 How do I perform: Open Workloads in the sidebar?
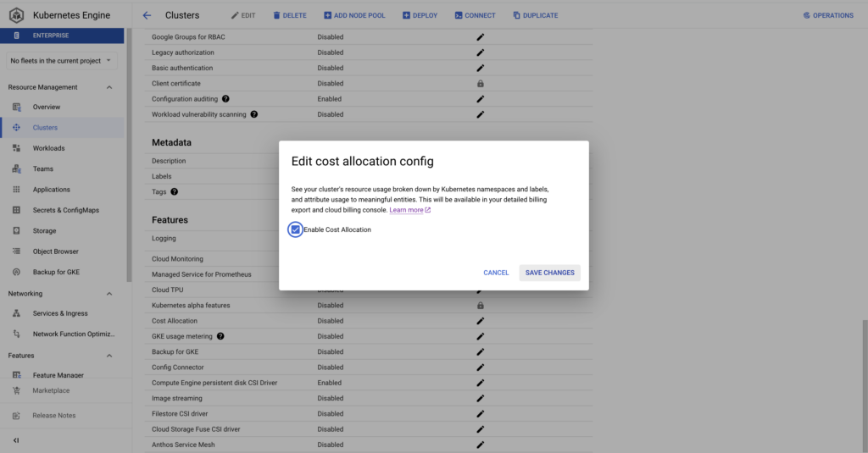[48, 148]
